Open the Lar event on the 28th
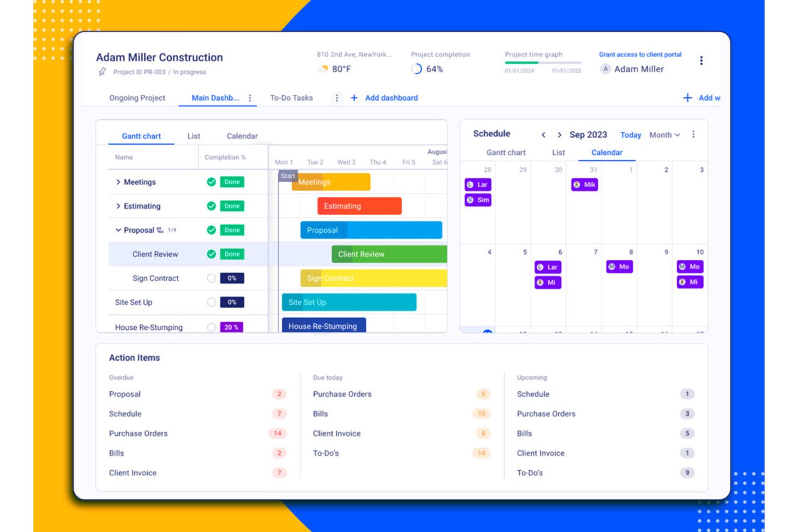Viewport: 798px width, 532px height. point(478,184)
